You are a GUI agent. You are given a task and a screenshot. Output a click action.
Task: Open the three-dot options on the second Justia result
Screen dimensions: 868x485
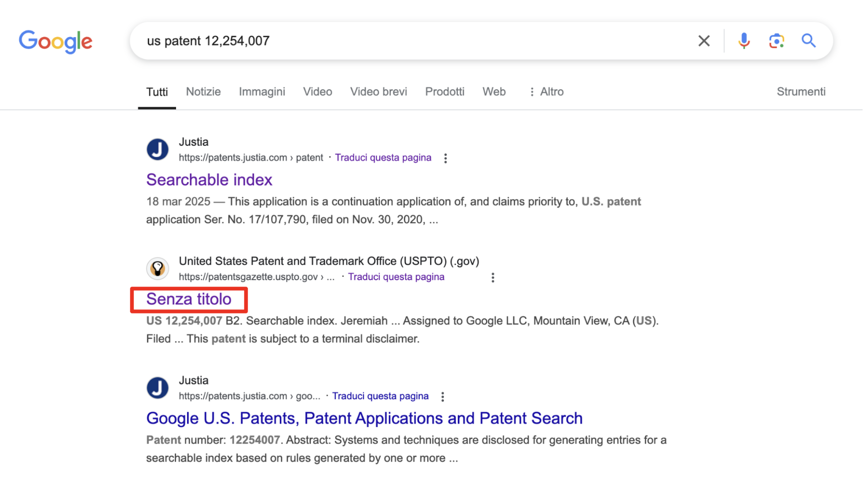coord(442,396)
